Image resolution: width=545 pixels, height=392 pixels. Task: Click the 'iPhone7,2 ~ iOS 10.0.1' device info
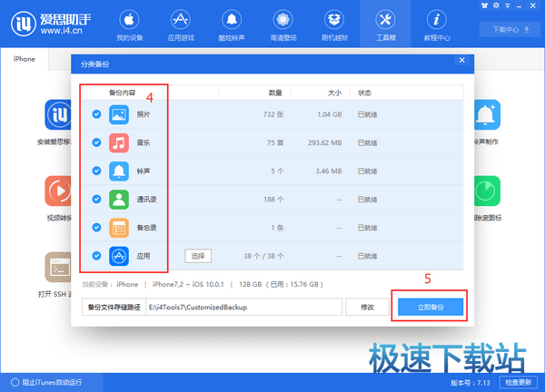188,284
